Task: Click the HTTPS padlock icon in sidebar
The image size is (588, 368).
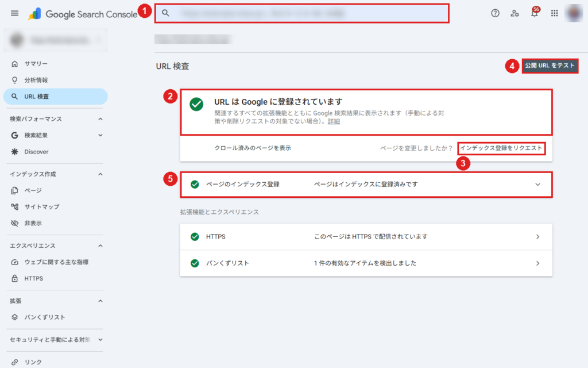Action: [x=14, y=278]
